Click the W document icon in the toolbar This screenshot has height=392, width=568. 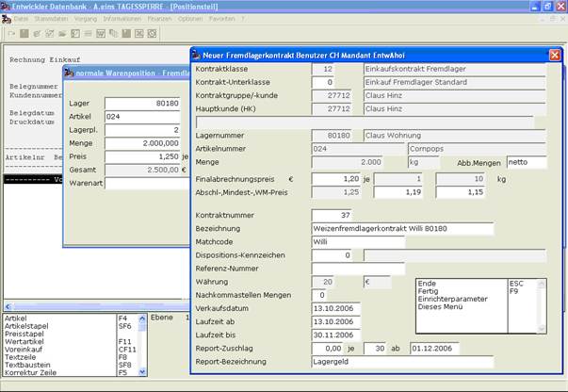coord(101,34)
